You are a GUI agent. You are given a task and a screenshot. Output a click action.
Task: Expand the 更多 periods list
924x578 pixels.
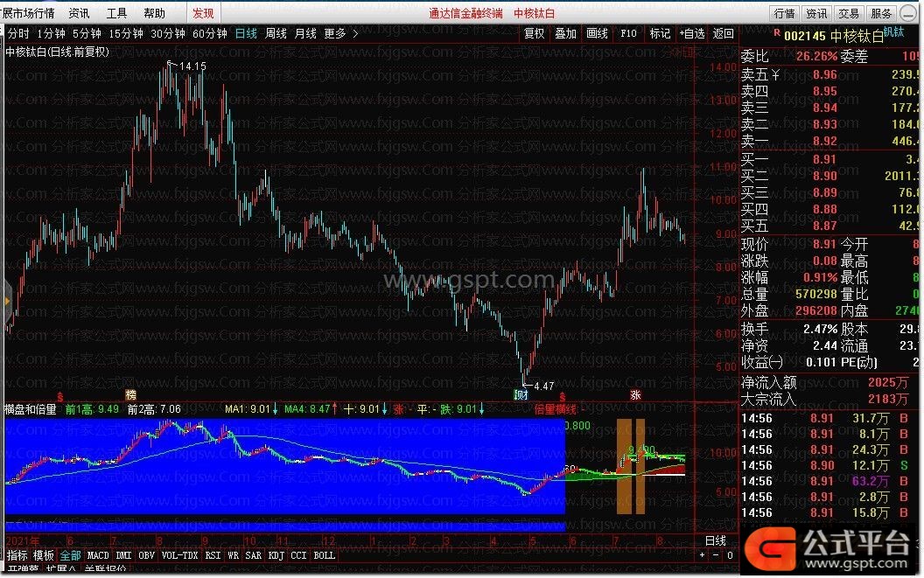pyautogui.click(x=335, y=33)
